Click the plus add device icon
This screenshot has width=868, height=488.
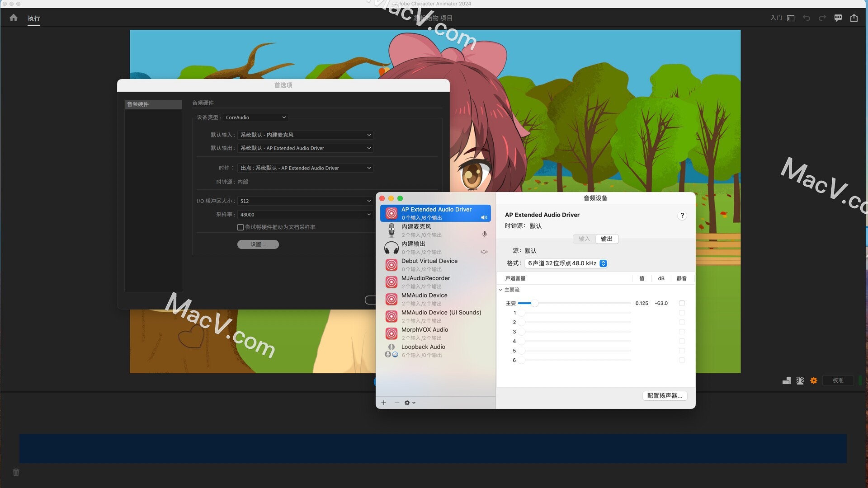click(x=384, y=403)
